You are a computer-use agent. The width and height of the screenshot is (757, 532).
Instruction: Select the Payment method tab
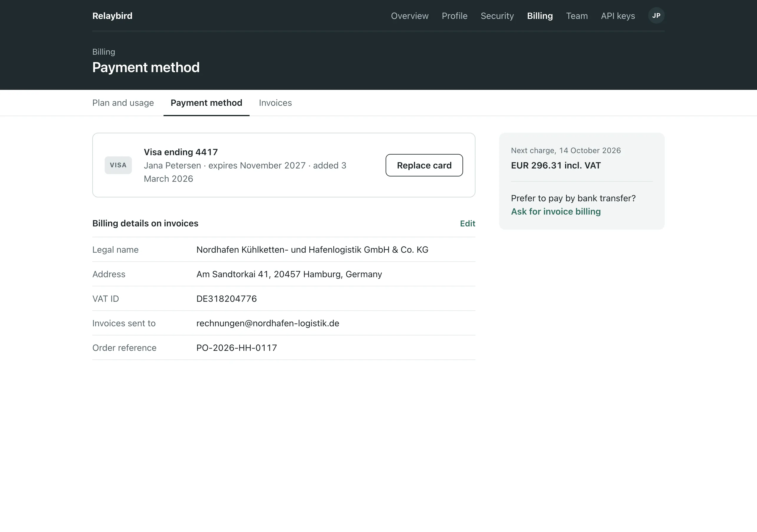[206, 103]
